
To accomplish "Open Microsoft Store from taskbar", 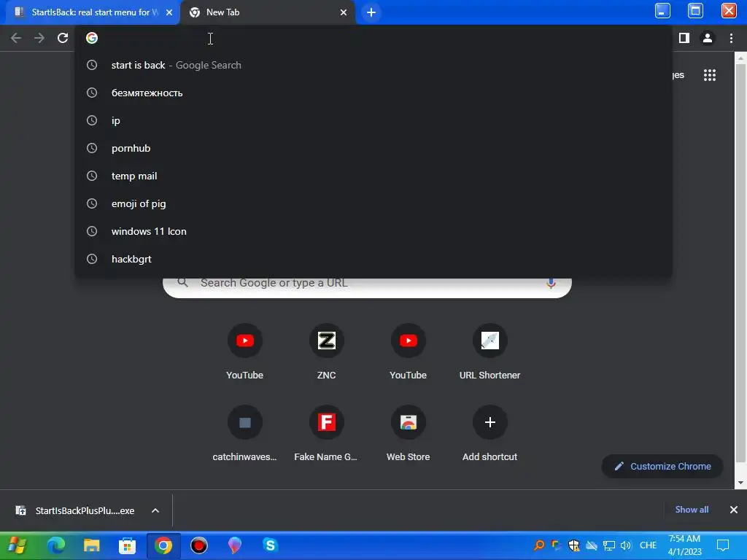I will (127, 545).
